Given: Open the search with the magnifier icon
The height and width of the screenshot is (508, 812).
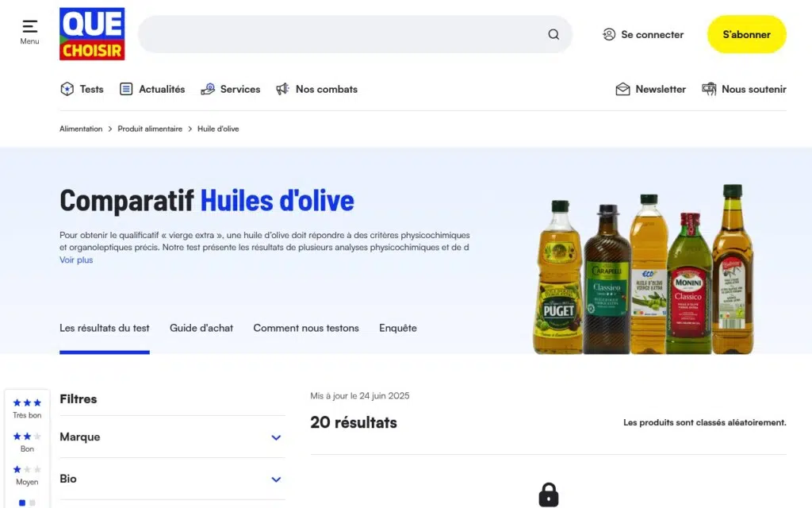Looking at the screenshot, I should (x=553, y=34).
